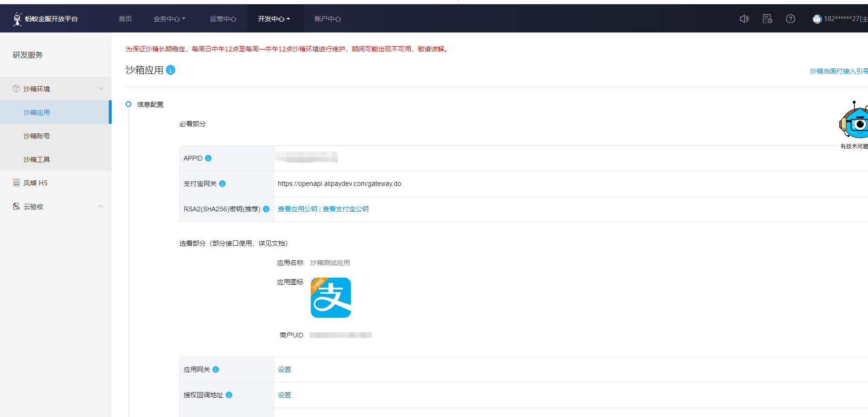This screenshot has width=868, height=417.
Task: Click the info badge next to 沙箱应用 title
Action: (x=171, y=70)
